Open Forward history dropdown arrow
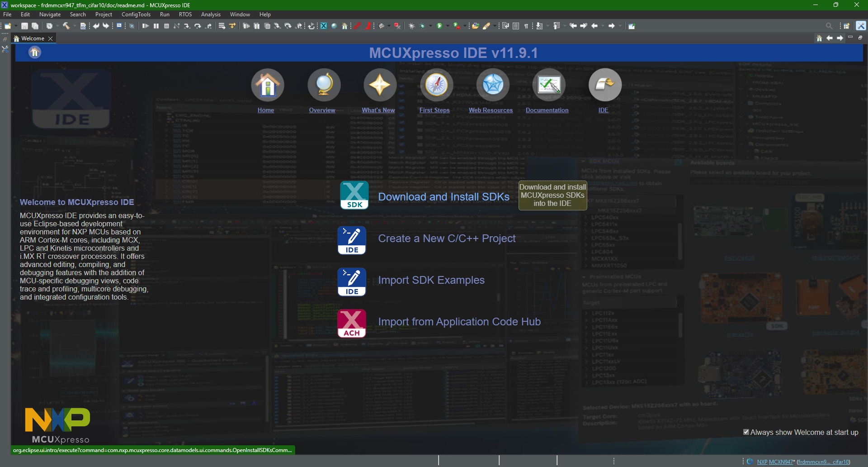This screenshot has width=868, height=467. (x=620, y=26)
